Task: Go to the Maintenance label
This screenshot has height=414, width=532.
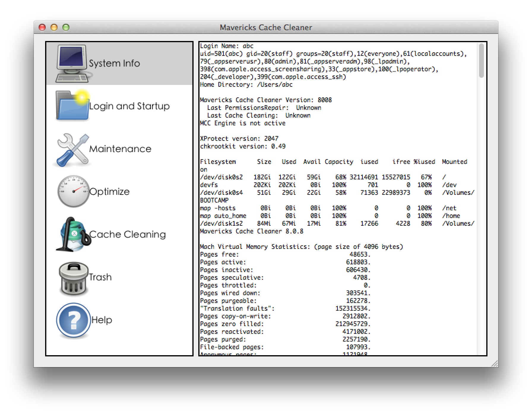Action: tap(120, 149)
